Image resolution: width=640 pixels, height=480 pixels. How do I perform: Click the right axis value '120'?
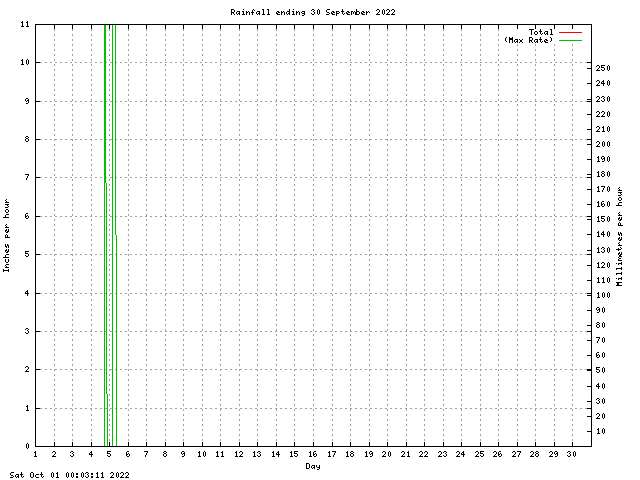603,265
